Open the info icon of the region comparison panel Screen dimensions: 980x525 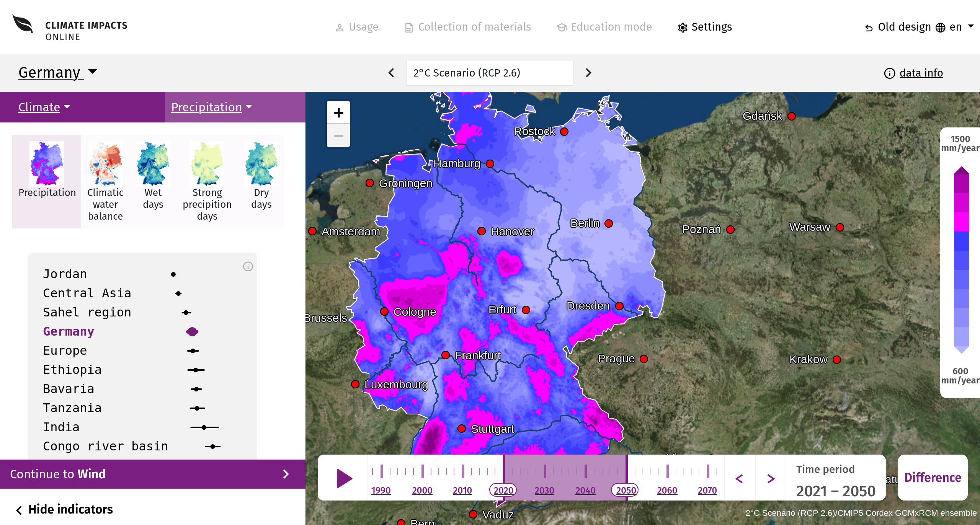248,266
